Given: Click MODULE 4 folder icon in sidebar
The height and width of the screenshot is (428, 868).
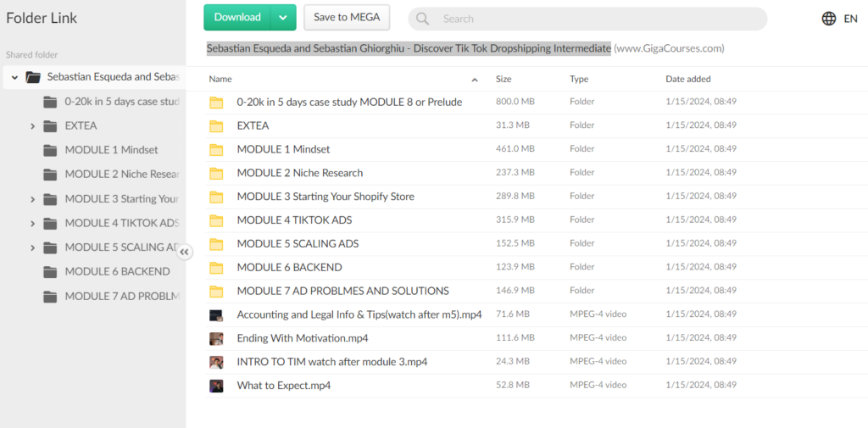Looking at the screenshot, I should click(x=50, y=223).
